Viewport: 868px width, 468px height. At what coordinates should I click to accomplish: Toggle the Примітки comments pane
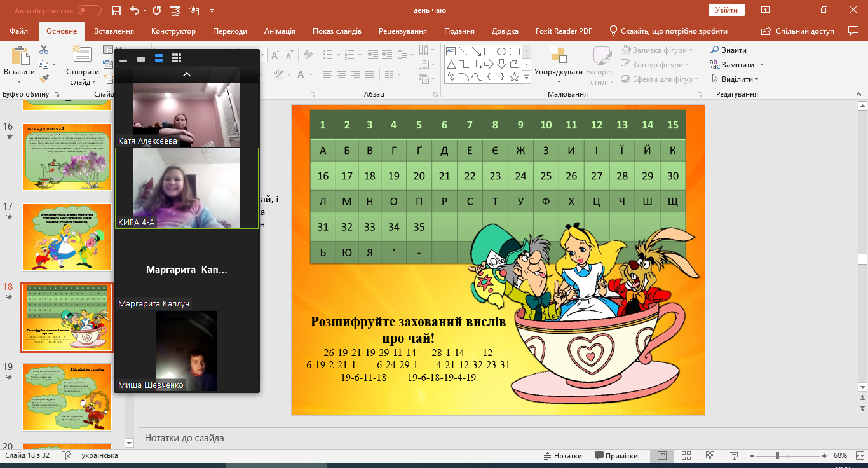616,456
